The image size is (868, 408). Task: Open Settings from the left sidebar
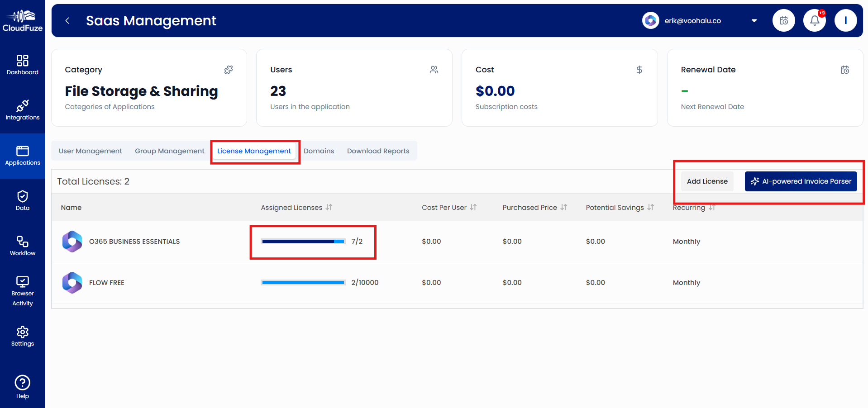tap(23, 335)
